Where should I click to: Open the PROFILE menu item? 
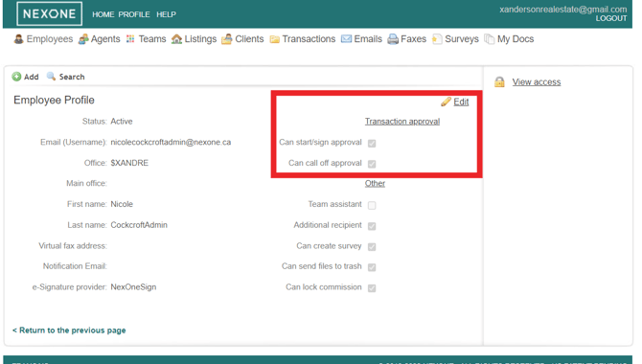pos(134,14)
